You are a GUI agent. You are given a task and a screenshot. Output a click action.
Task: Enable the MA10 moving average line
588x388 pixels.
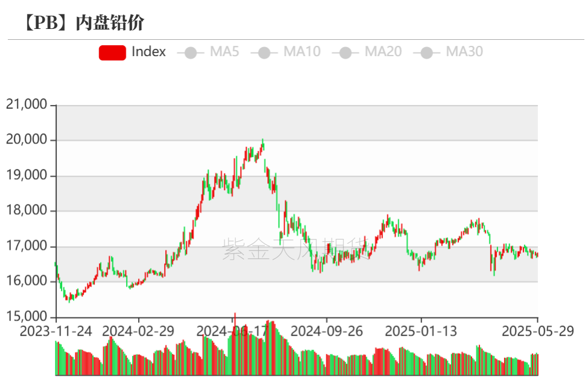(x=285, y=52)
